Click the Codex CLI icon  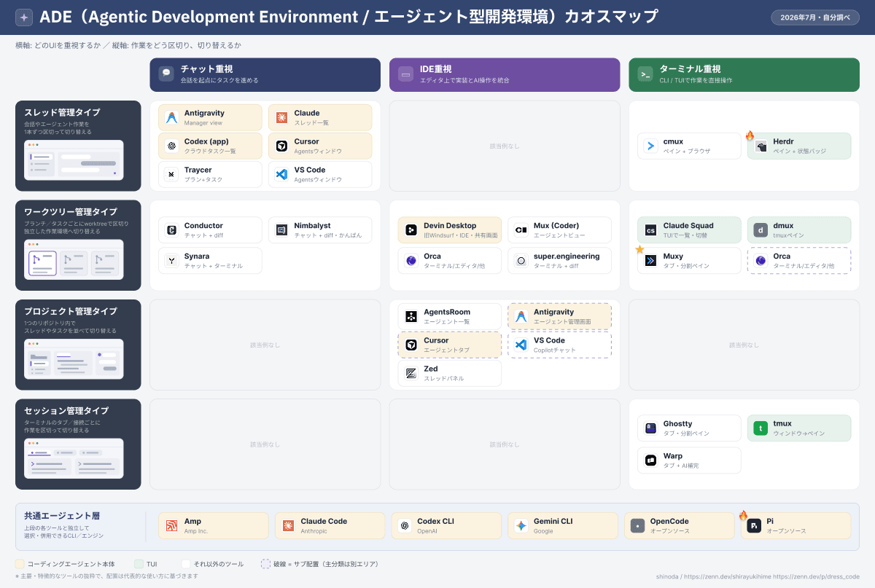[x=405, y=526]
